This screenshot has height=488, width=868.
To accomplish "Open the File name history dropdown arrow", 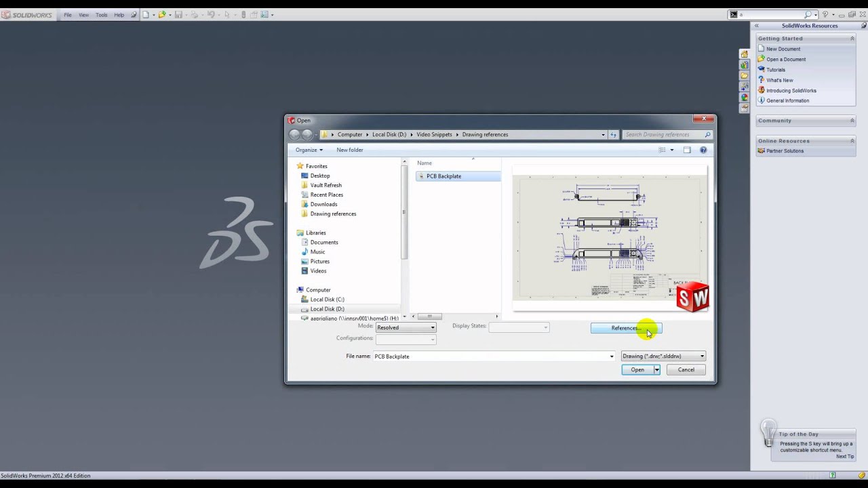I will [612, 356].
